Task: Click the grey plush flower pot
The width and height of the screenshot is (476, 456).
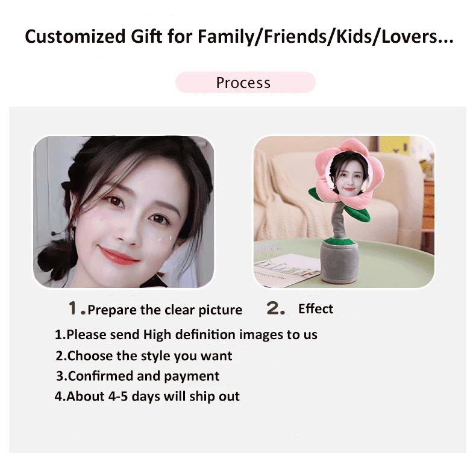Action: (340, 260)
